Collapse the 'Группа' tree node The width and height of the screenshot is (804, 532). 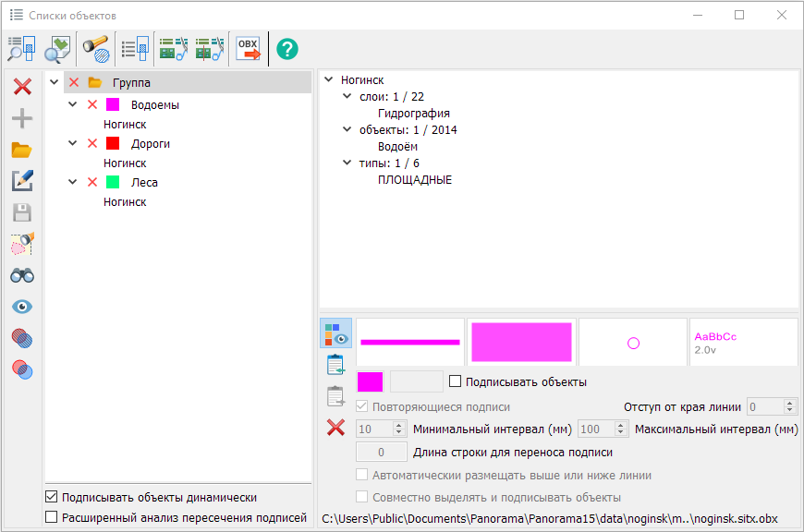pos(54,83)
